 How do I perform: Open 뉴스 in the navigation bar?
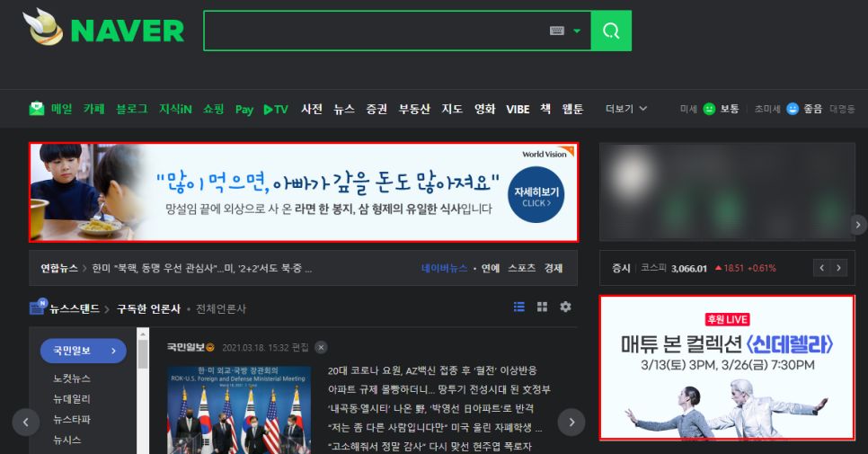coord(344,109)
